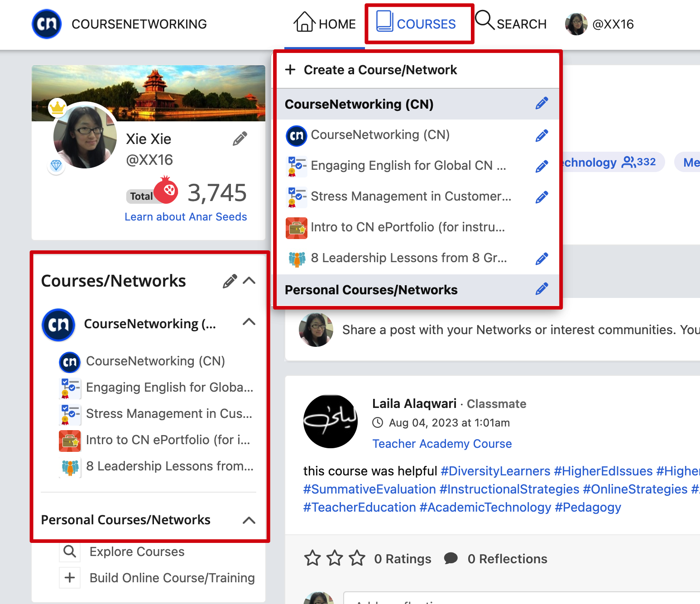The width and height of the screenshot is (700, 604).
Task: Click the clock icon by post date
Action: (x=378, y=423)
